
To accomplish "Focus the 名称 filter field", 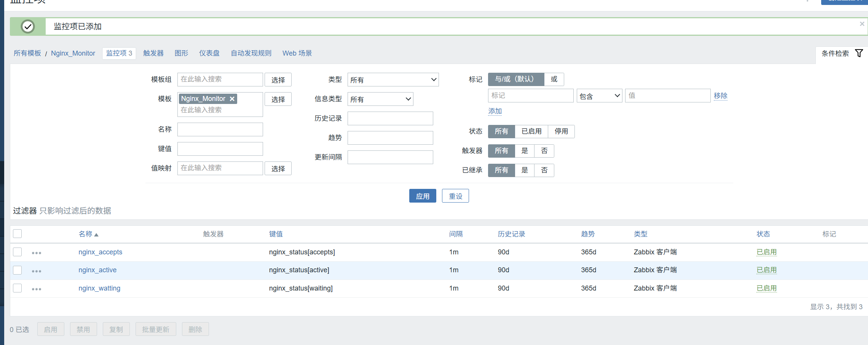I will point(220,129).
